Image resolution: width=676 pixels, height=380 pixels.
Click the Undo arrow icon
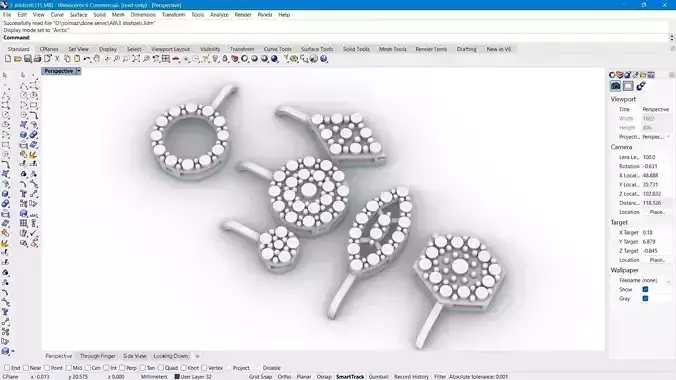(x=87, y=59)
